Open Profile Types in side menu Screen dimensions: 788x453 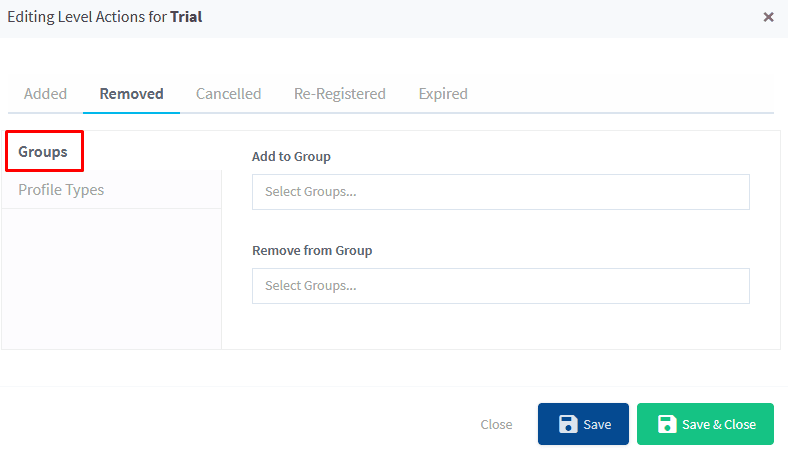61,190
